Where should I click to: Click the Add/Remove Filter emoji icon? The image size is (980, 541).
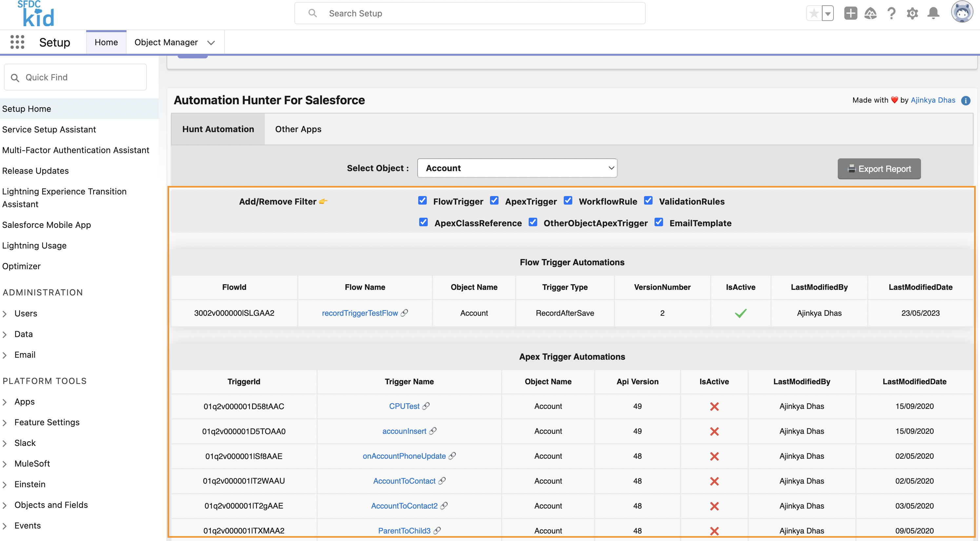point(327,201)
